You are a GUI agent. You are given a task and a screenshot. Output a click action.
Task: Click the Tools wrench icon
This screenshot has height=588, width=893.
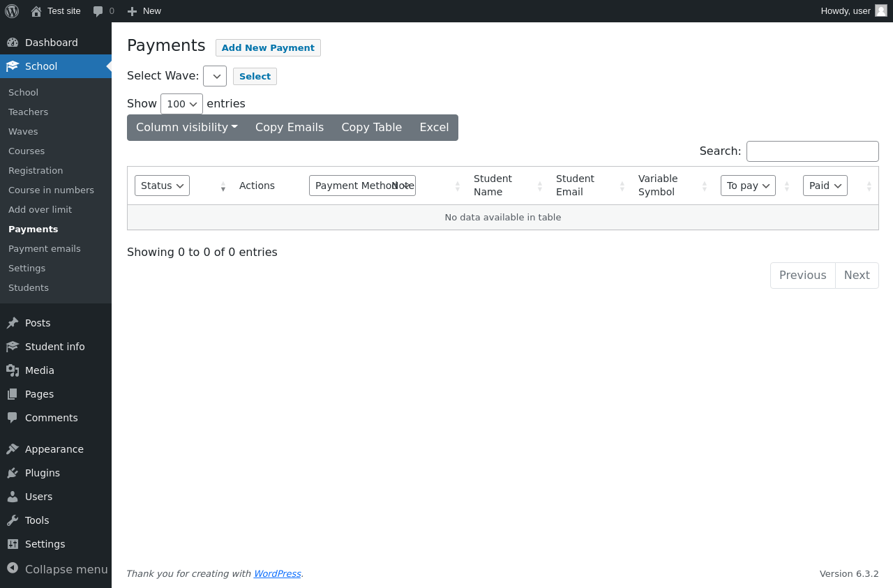pos(13,520)
